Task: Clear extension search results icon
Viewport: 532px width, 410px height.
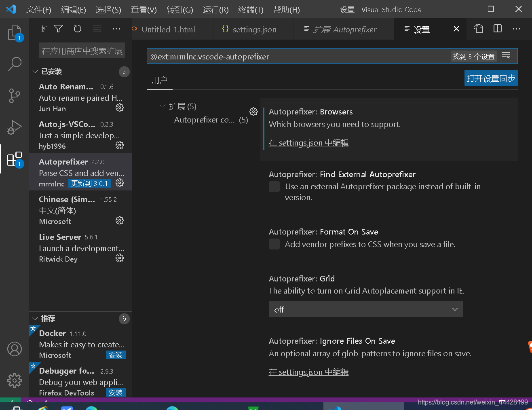Action: [97, 29]
